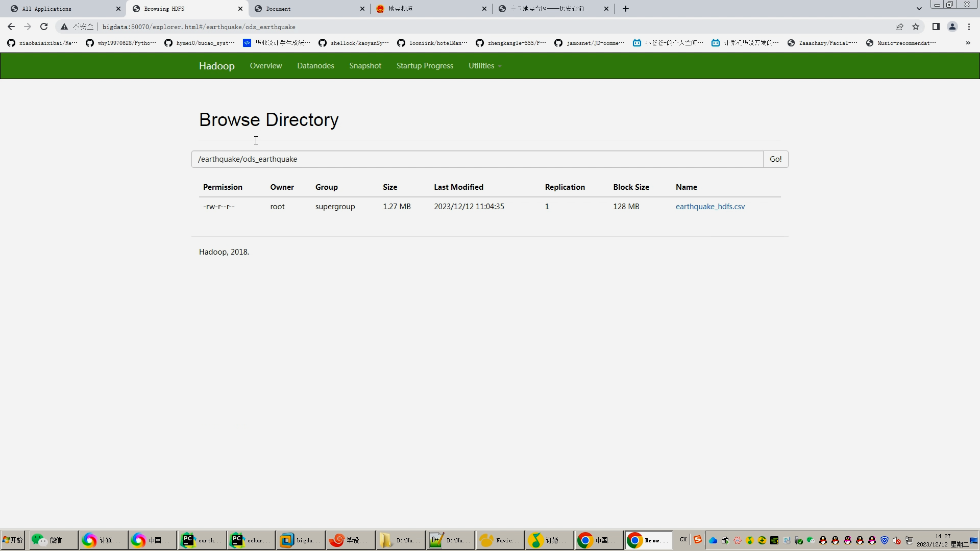980x551 pixels.
Task: Open the Startup Progress menu item
Action: coord(425,66)
